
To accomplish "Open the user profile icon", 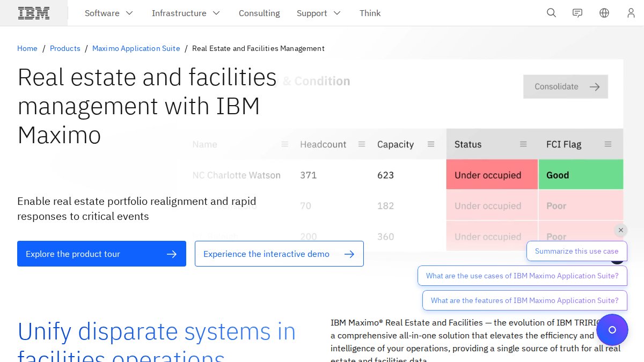I will tap(631, 13).
